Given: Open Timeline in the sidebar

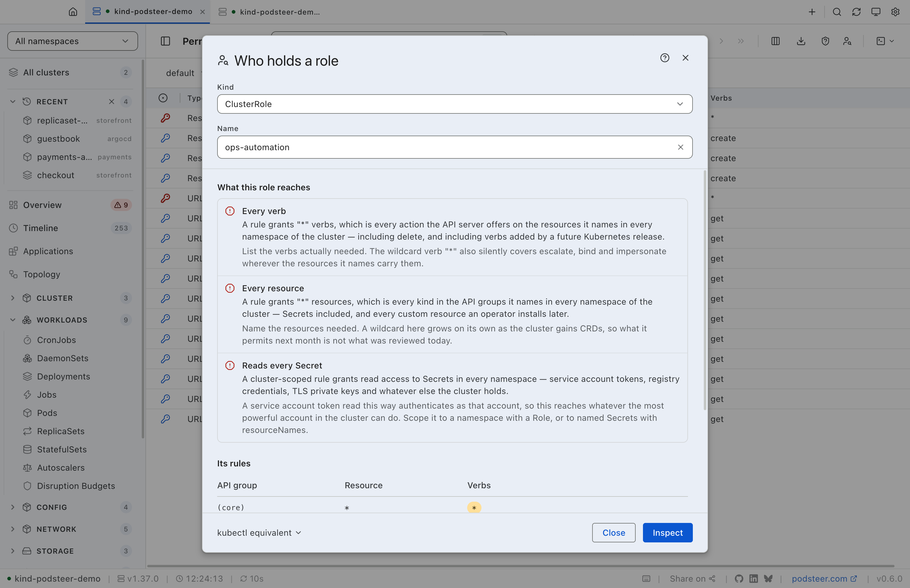Looking at the screenshot, I should point(70,228).
